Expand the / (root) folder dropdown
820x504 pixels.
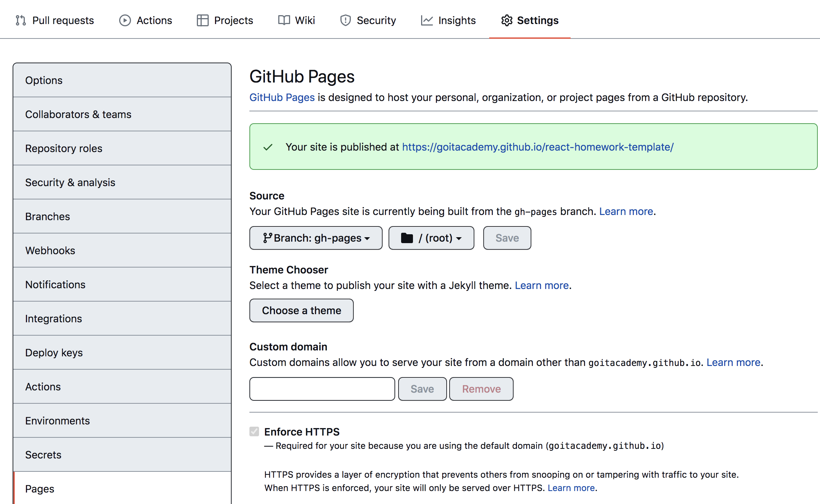pos(431,238)
